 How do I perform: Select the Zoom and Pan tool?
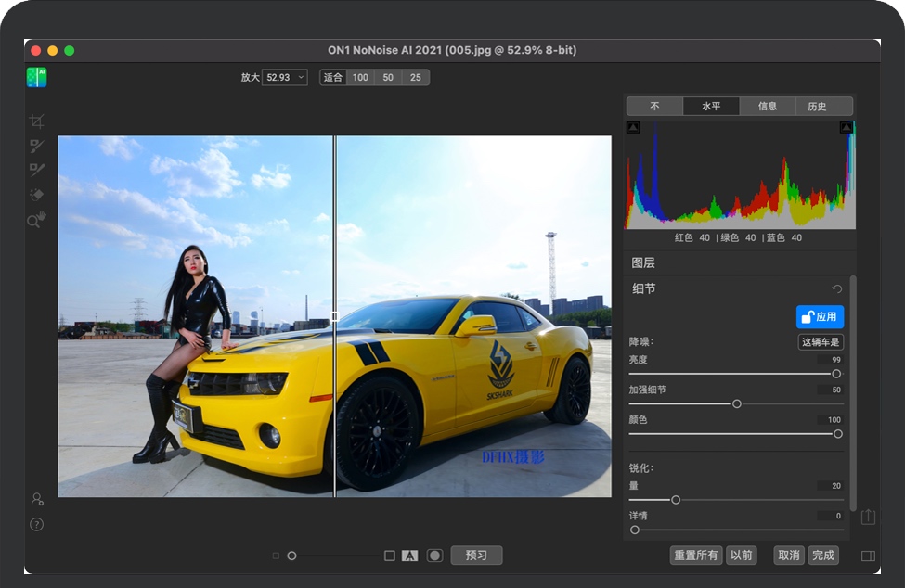point(37,220)
